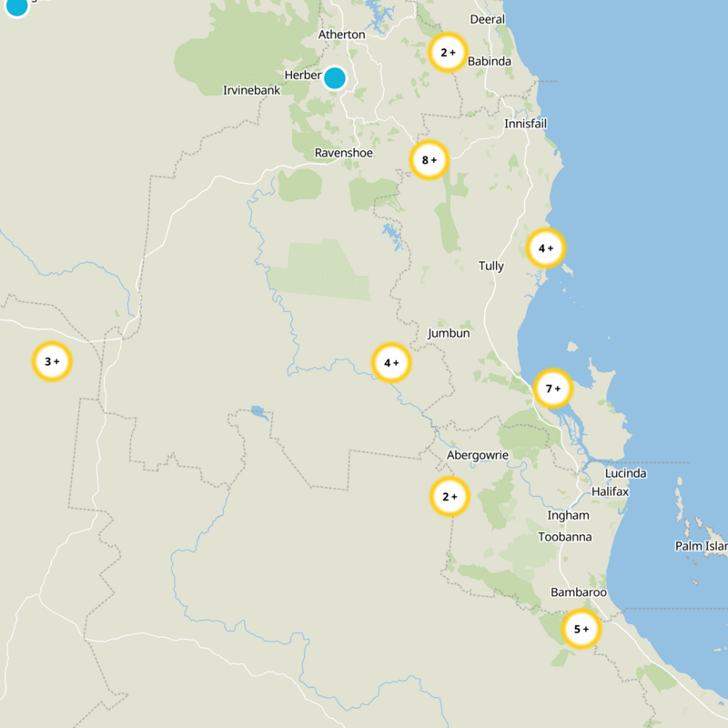Expand the 5+ cluster marker near Bambaroo
The image size is (728, 728).
(581, 629)
